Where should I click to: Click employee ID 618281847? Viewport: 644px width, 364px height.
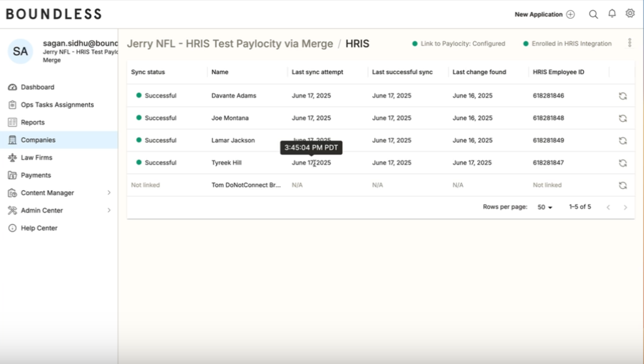tap(548, 162)
